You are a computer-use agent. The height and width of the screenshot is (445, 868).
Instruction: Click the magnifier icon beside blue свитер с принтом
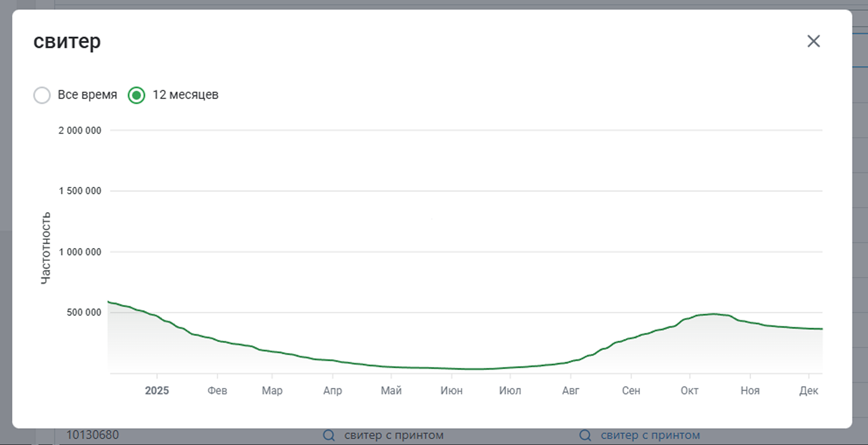click(585, 435)
